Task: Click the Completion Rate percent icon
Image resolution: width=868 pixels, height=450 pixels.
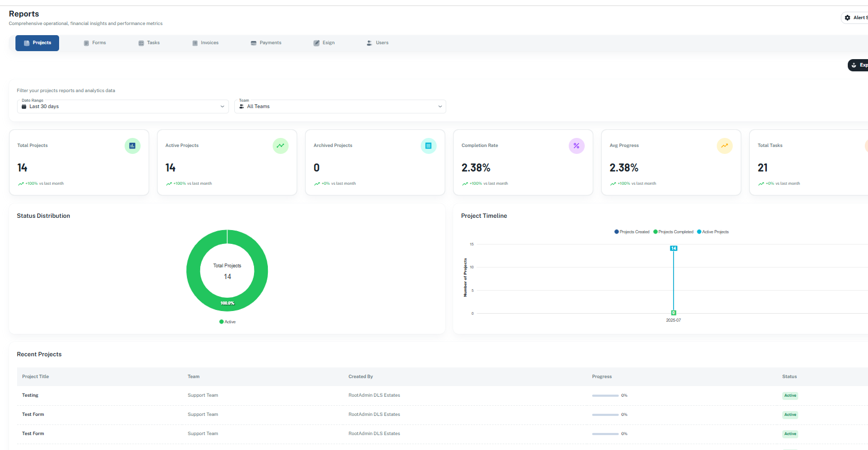Action: tap(577, 145)
